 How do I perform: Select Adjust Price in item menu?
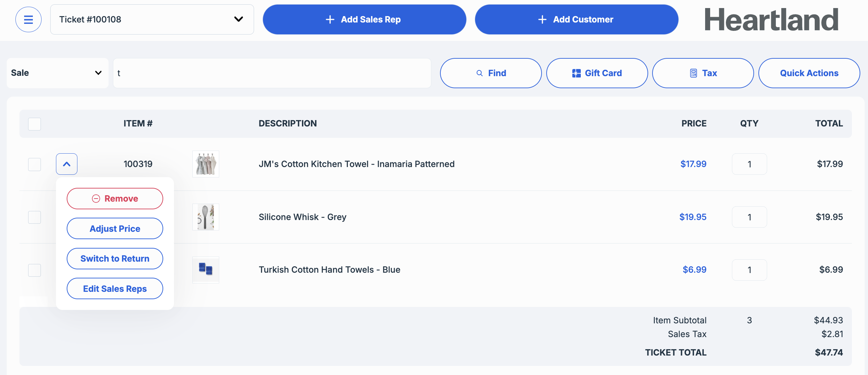[115, 229]
